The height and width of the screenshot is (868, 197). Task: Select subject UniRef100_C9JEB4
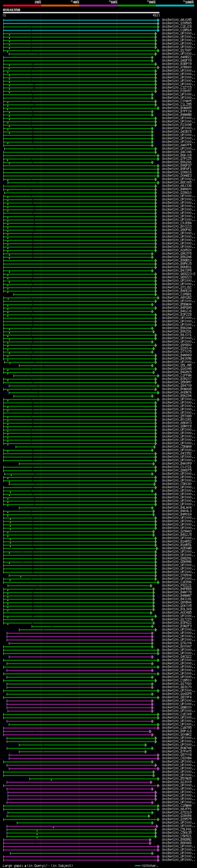(177, 223)
